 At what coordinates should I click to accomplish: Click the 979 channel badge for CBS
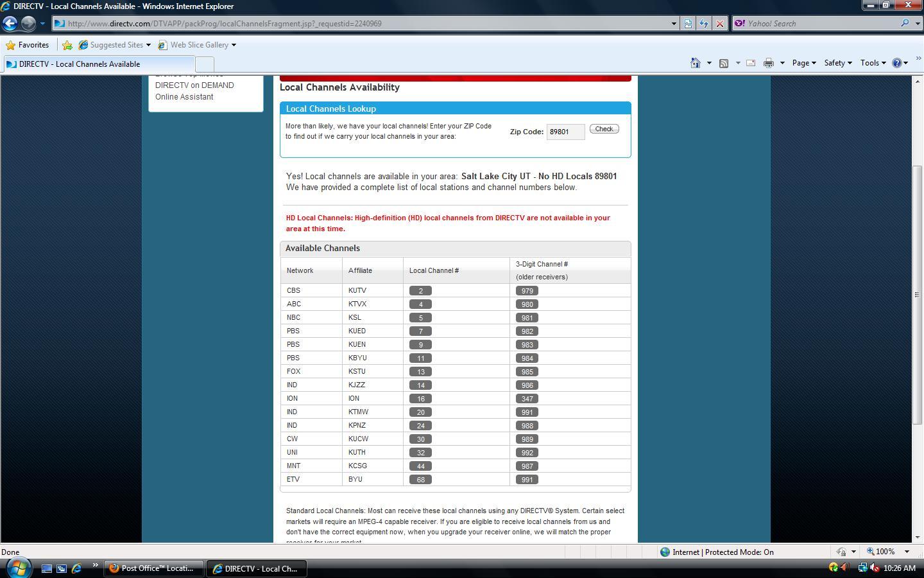[x=527, y=291]
